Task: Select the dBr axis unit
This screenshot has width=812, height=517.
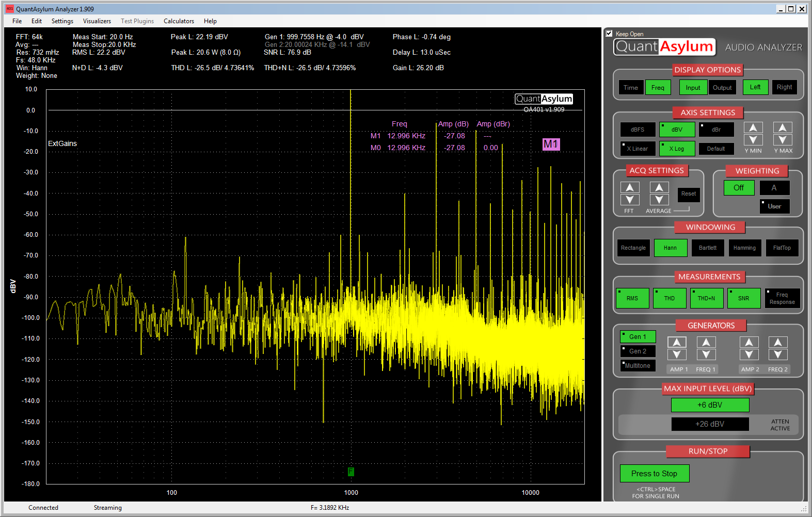Action: tap(717, 130)
